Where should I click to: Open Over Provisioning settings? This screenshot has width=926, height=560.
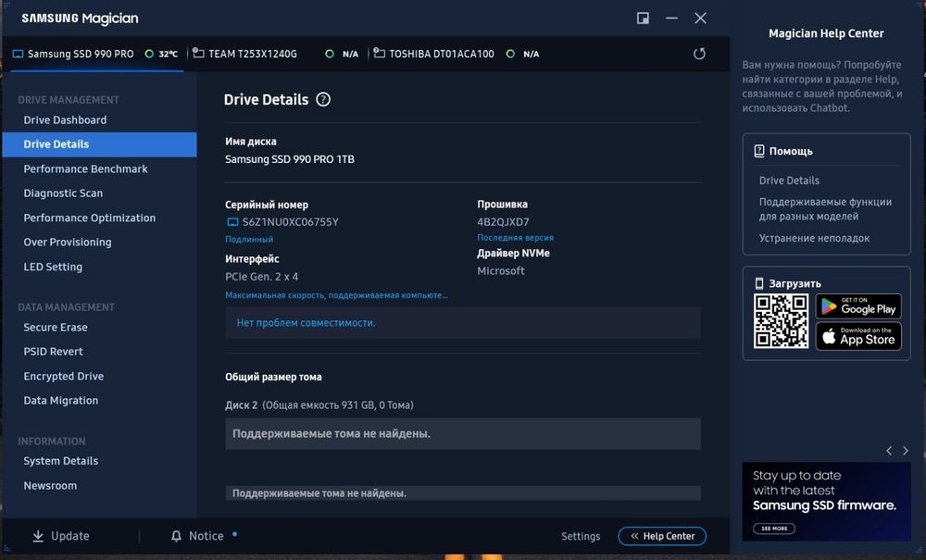pyautogui.click(x=68, y=242)
